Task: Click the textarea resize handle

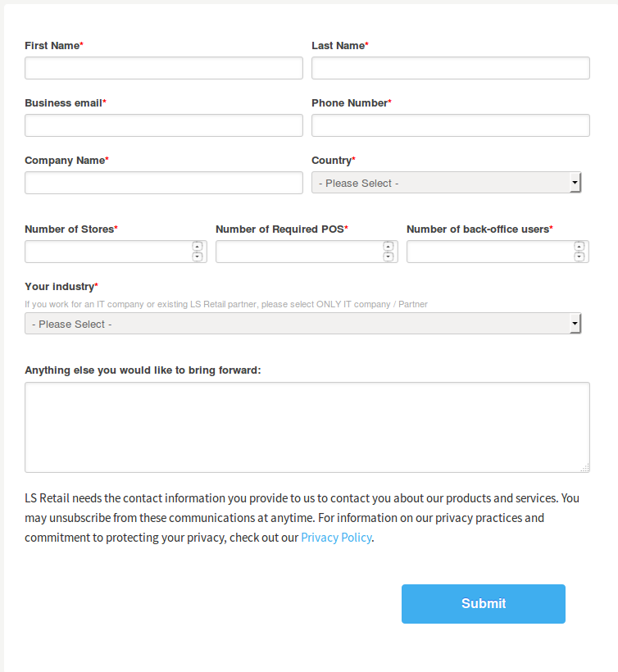Action: pyautogui.click(x=585, y=468)
